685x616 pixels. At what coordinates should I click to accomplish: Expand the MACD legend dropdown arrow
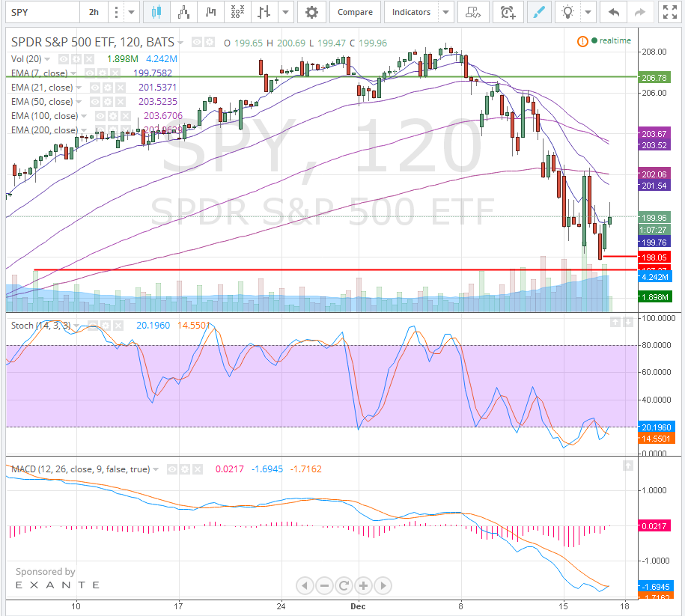pyautogui.click(x=156, y=469)
